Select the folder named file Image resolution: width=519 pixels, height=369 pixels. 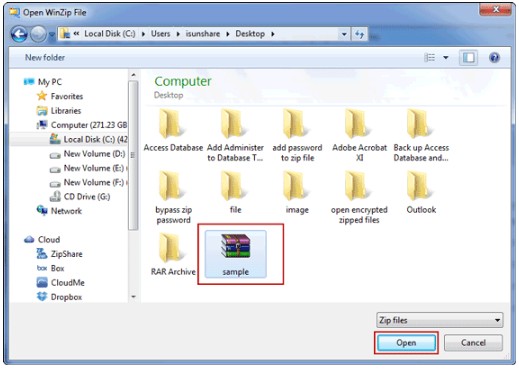tap(235, 192)
